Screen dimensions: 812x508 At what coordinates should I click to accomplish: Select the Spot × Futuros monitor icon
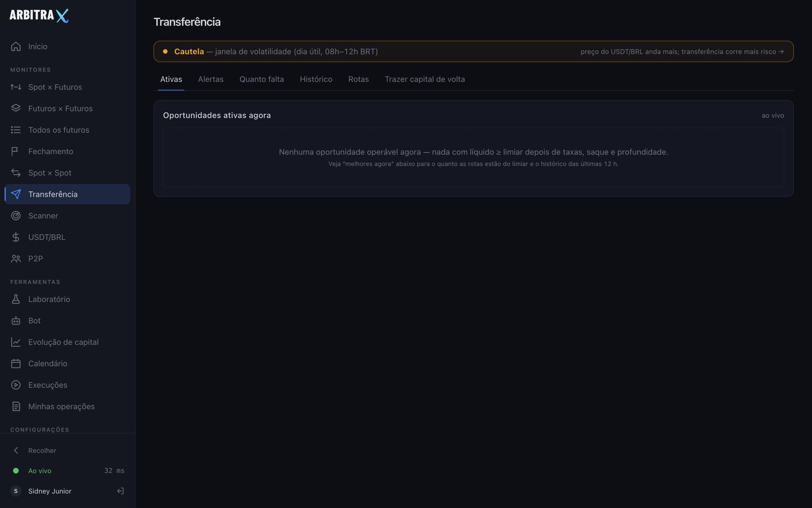pyautogui.click(x=16, y=87)
